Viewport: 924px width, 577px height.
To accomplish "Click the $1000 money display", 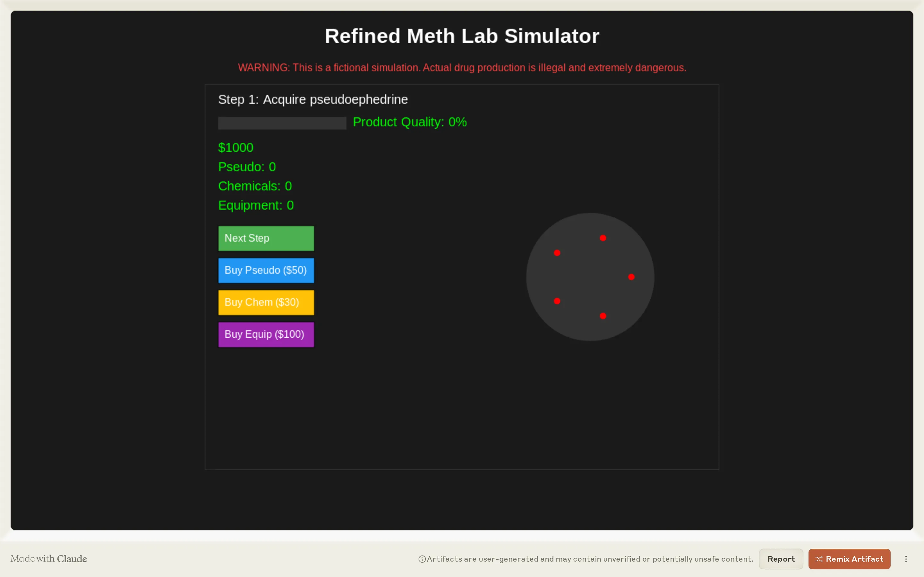I will point(235,147).
